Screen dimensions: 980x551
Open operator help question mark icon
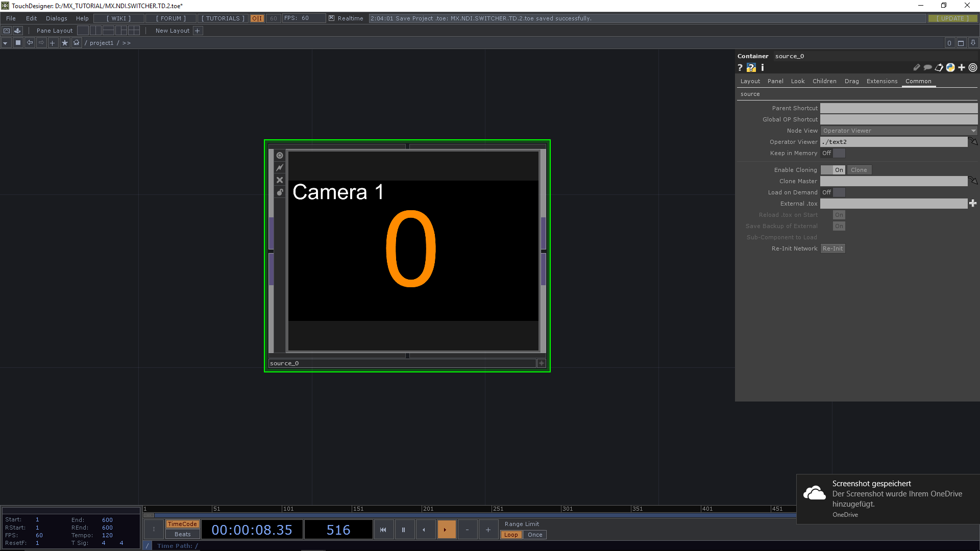click(x=740, y=67)
